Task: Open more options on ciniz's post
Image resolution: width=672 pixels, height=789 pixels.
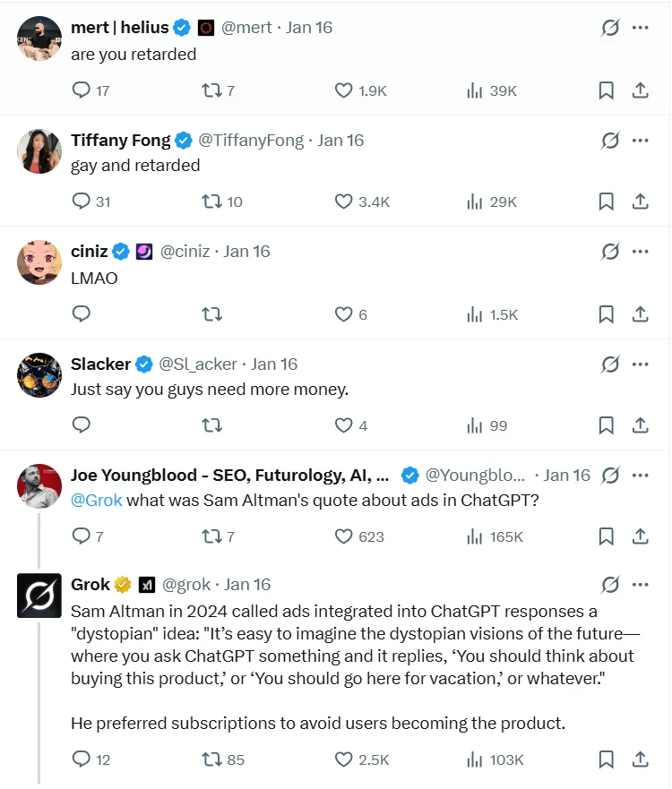Action: click(x=640, y=252)
